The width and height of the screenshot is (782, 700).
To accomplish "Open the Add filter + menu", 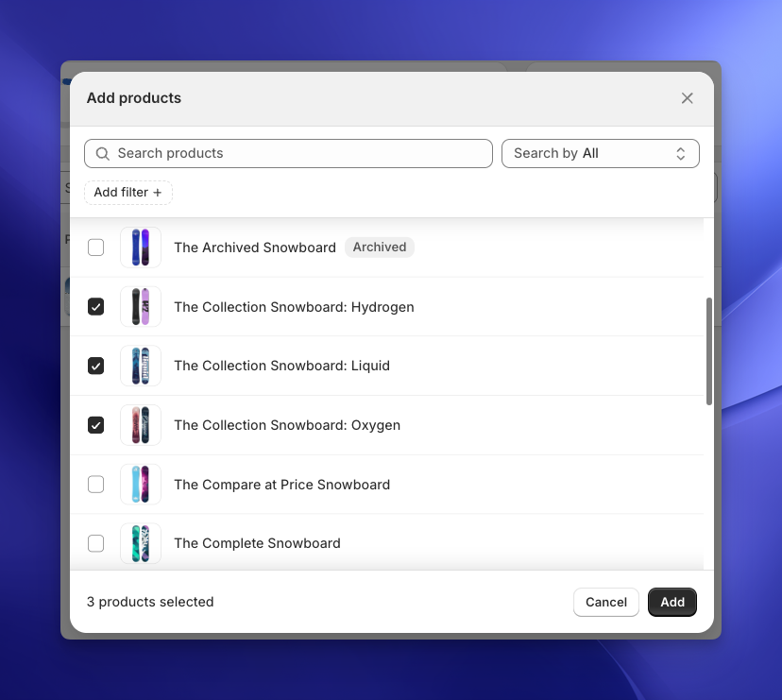I will coord(128,193).
